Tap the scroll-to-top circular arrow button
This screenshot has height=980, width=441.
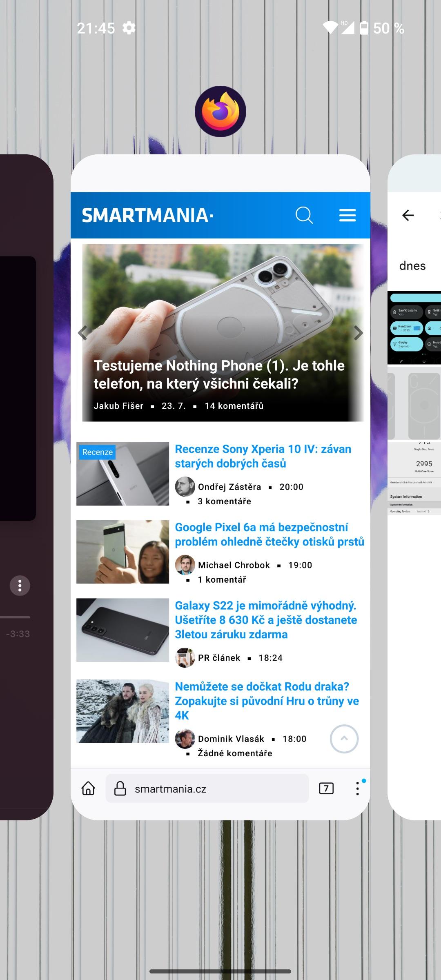point(344,739)
